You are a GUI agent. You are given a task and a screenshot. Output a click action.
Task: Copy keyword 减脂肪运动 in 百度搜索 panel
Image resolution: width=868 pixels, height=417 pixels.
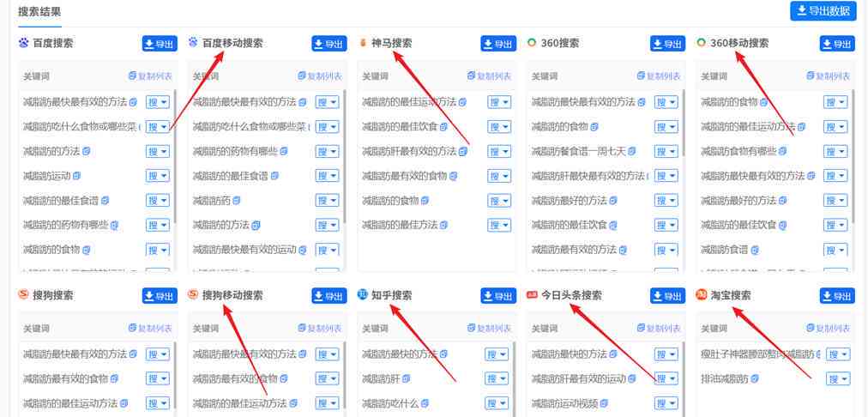point(76,176)
